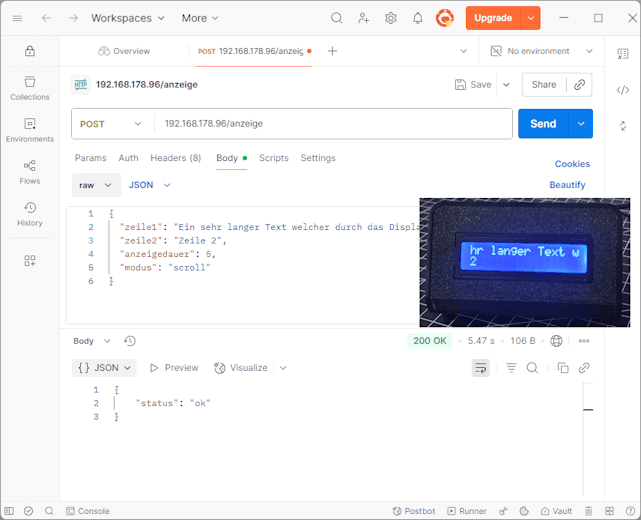Click the notifications bell icon
641x520 pixels.
coord(418,18)
